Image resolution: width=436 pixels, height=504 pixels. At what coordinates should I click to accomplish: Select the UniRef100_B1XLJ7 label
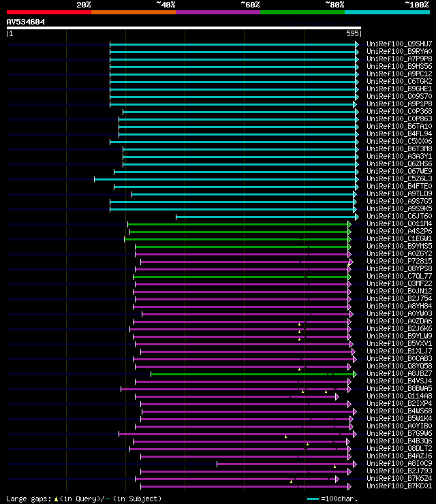pyautogui.click(x=399, y=351)
